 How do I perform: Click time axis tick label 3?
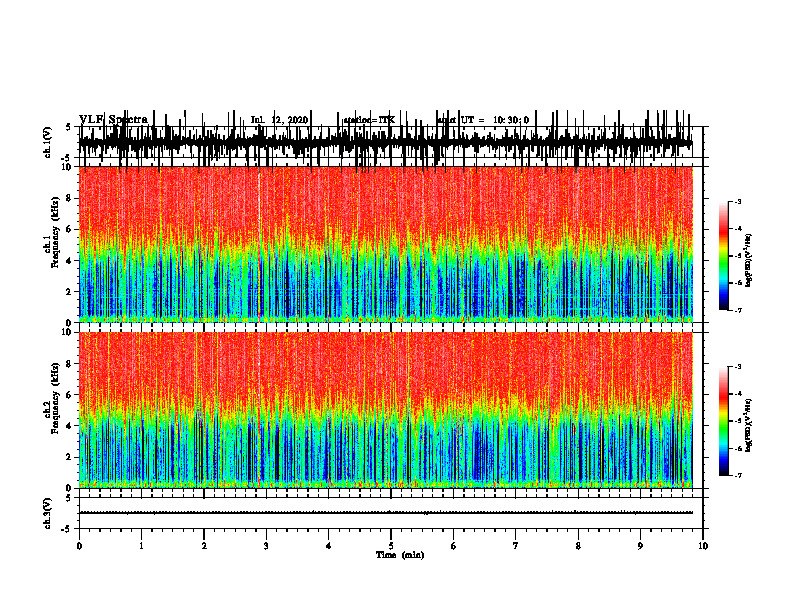point(266,546)
